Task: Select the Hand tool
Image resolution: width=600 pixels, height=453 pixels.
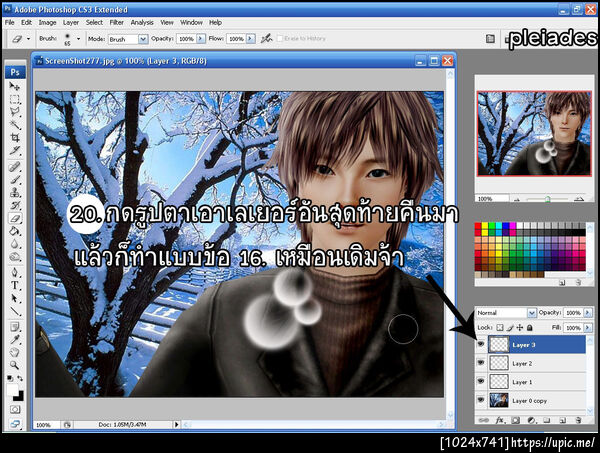Action: coord(15,352)
